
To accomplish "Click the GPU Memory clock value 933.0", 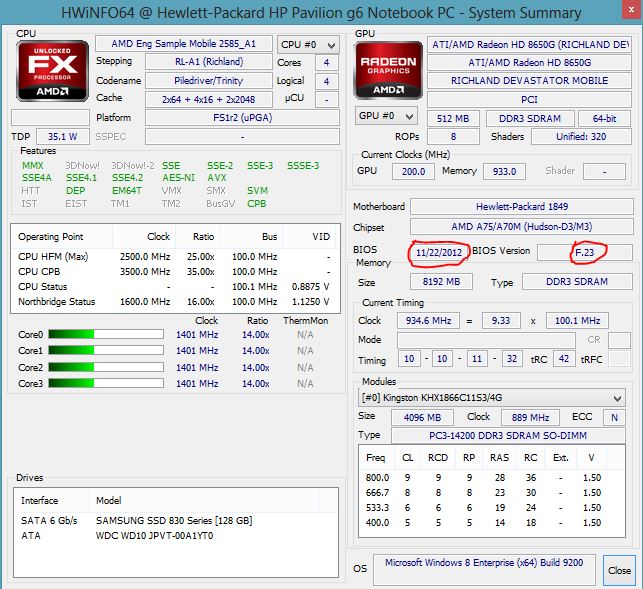I will [x=504, y=171].
